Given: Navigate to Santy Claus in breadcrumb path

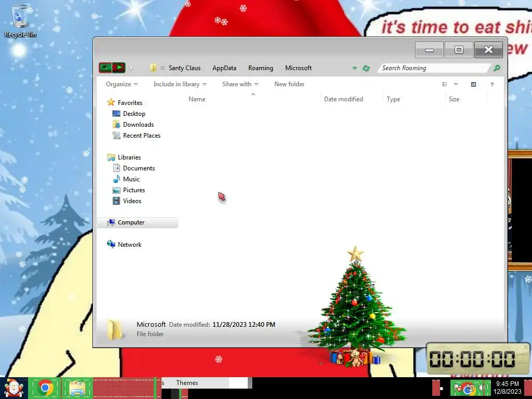Looking at the screenshot, I should [x=184, y=68].
